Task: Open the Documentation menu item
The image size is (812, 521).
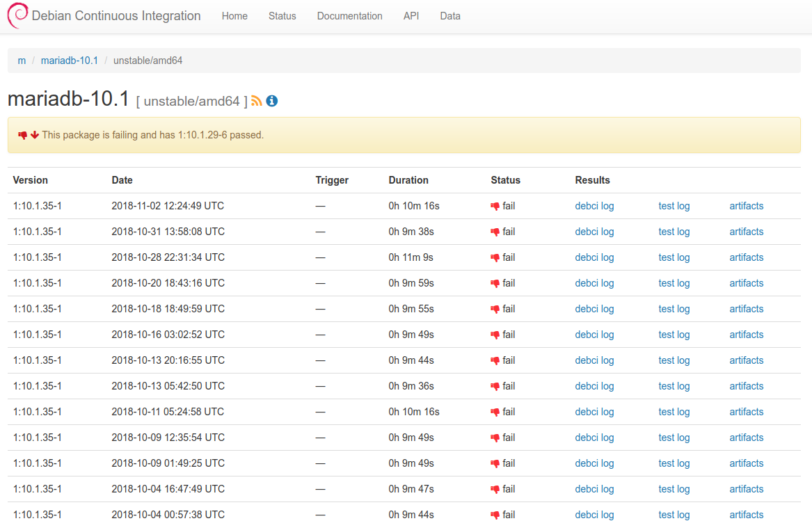Action: (x=349, y=16)
